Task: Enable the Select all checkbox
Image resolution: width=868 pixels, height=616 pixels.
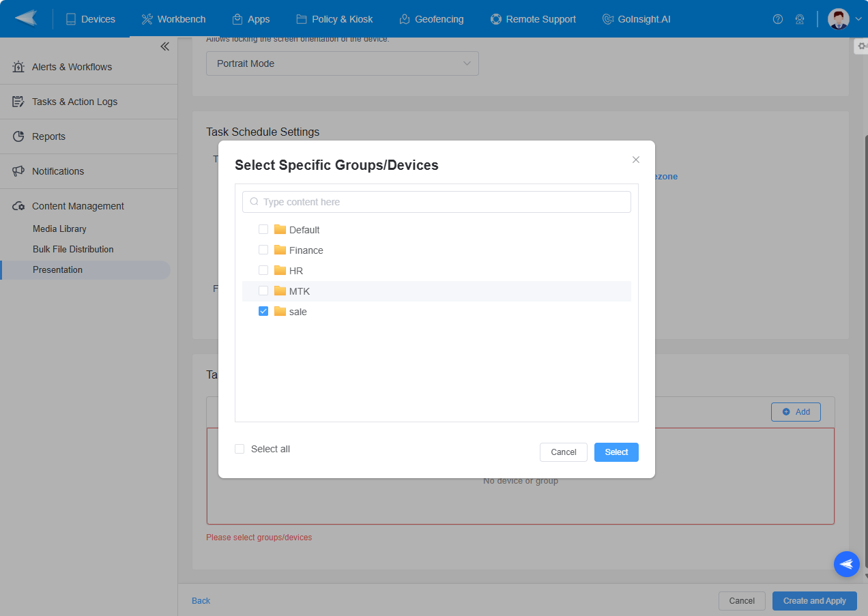Action: tap(240, 449)
